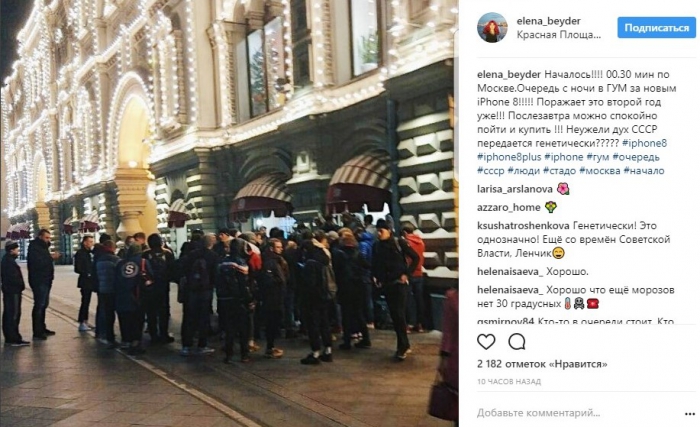Open hashtag #москва link
This screenshot has width=700, height=427.
(x=600, y=171)
